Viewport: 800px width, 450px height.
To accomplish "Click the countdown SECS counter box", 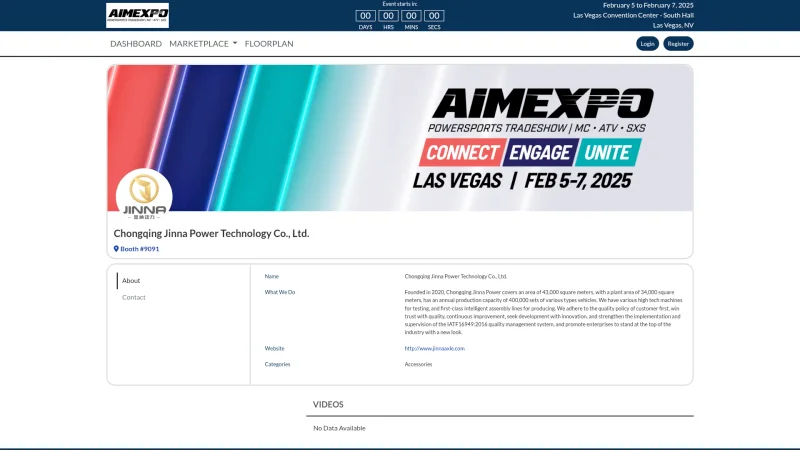I will click(x=434, y=16).
